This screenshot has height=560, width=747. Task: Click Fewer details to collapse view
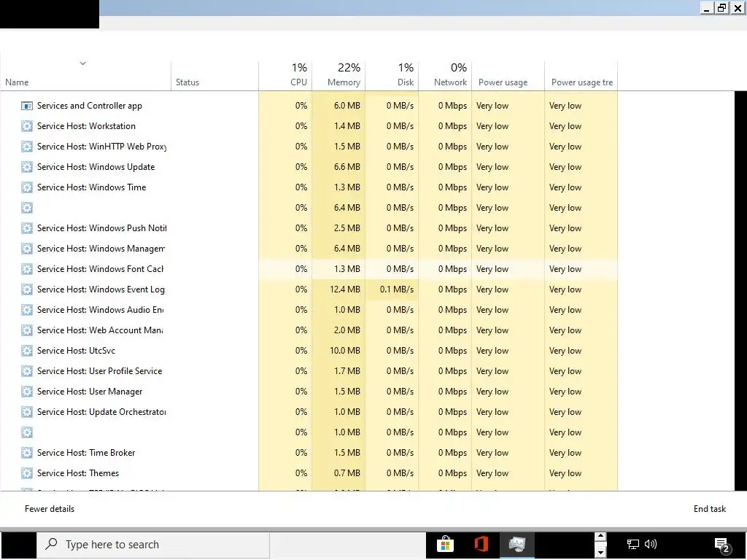[50, 509]
